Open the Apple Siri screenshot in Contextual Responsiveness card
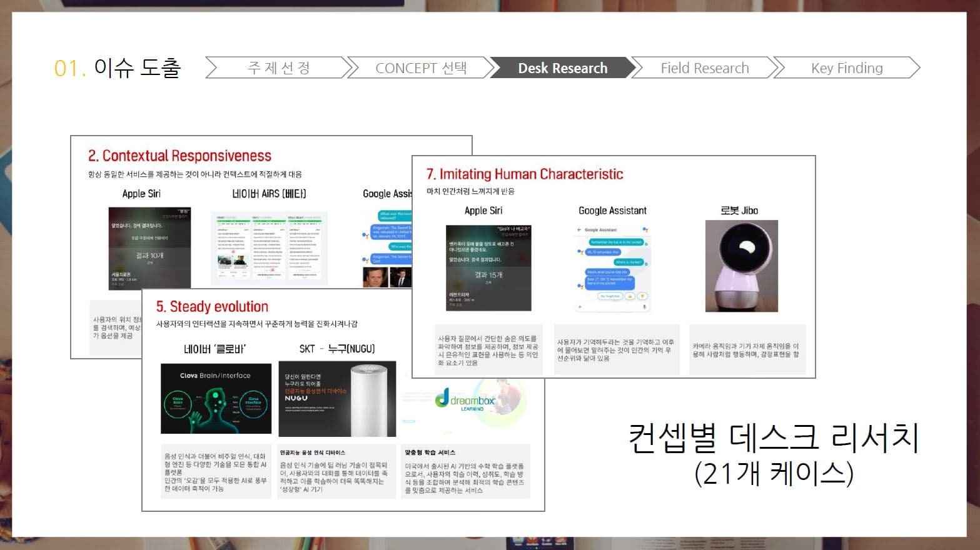Viewport: 980px width, 550px height. tap(149, 248)
